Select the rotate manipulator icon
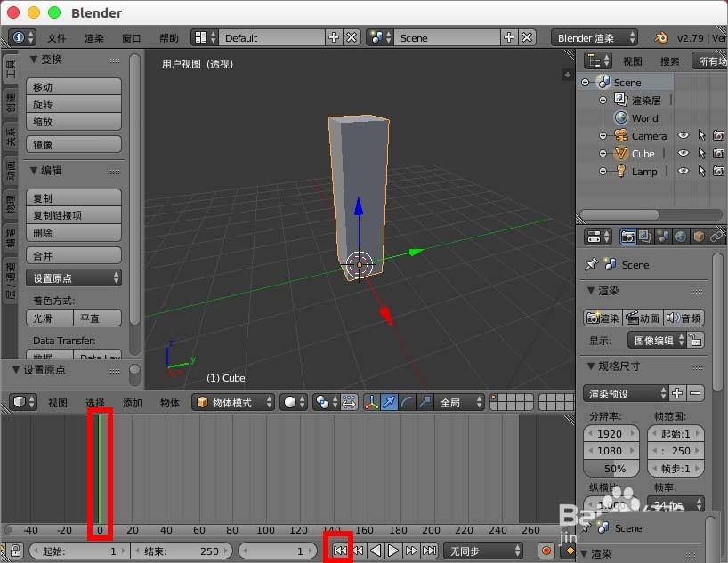This screenshot has height=563, width=728. (x=406, y=402)
